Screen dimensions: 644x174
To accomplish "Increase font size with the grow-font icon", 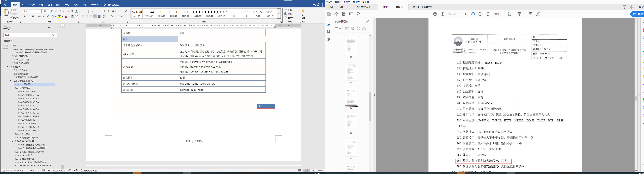I will [x=52, y=11].
